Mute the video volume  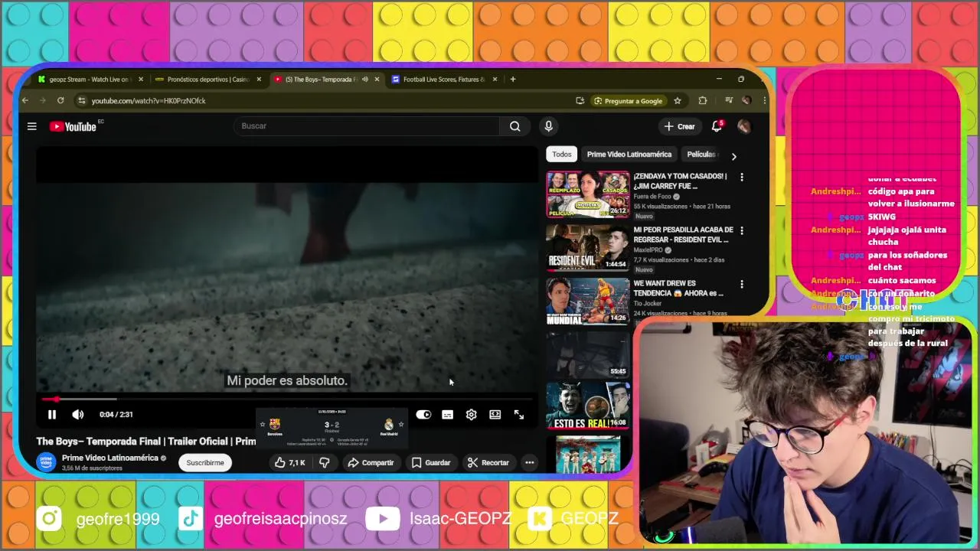(78, 415)
